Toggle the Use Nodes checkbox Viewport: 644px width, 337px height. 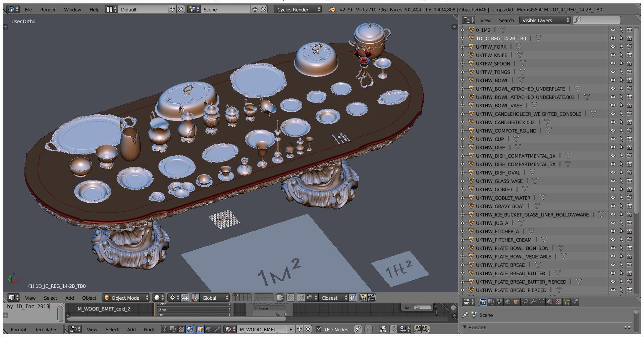tap(319, 329)
